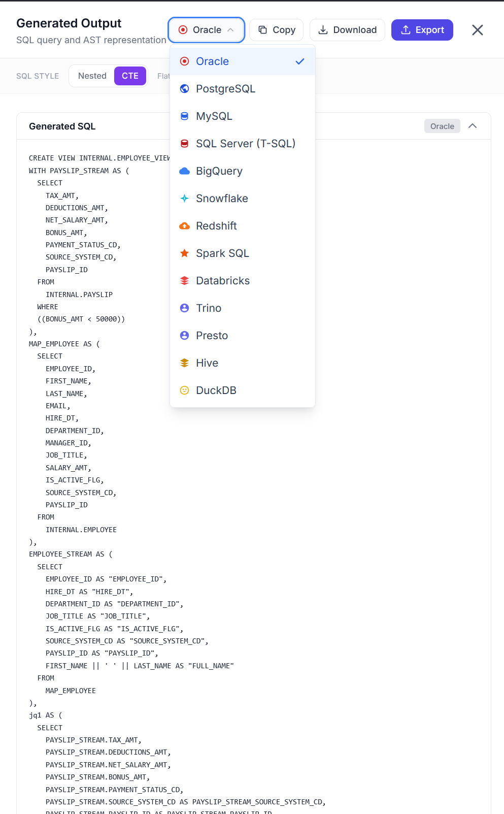This screenshot has height=814, width=504.
Task: Click the red Oracle icon in dialect selector
Action: point(183,30)
